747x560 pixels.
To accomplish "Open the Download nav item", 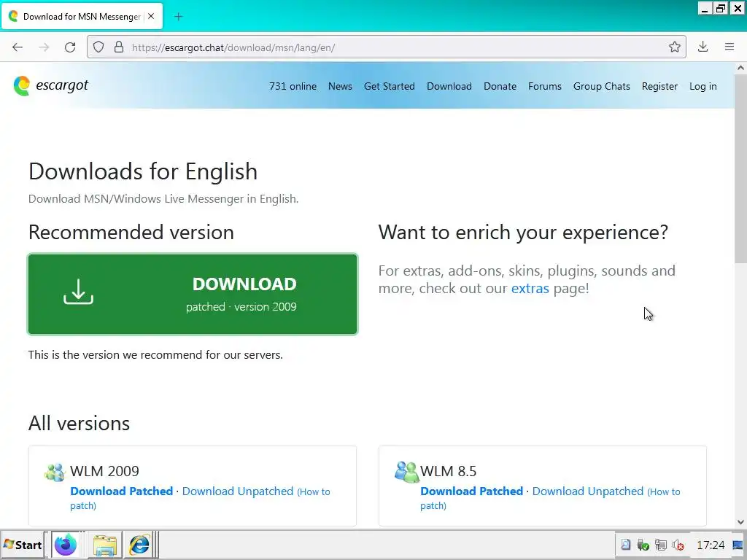I will click(449, 86).
